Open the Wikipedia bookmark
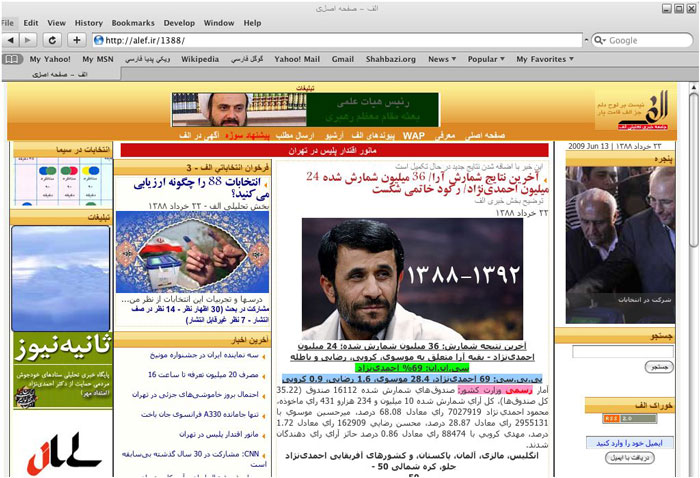Image resolution: width=700 pixels, height=478 pixels. pos(200,59)
